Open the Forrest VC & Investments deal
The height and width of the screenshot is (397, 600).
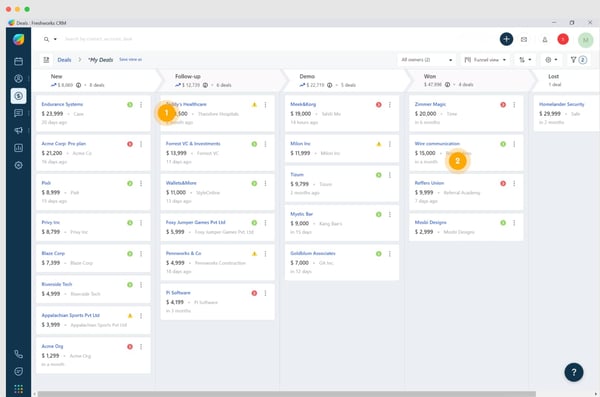click(193, 144)
